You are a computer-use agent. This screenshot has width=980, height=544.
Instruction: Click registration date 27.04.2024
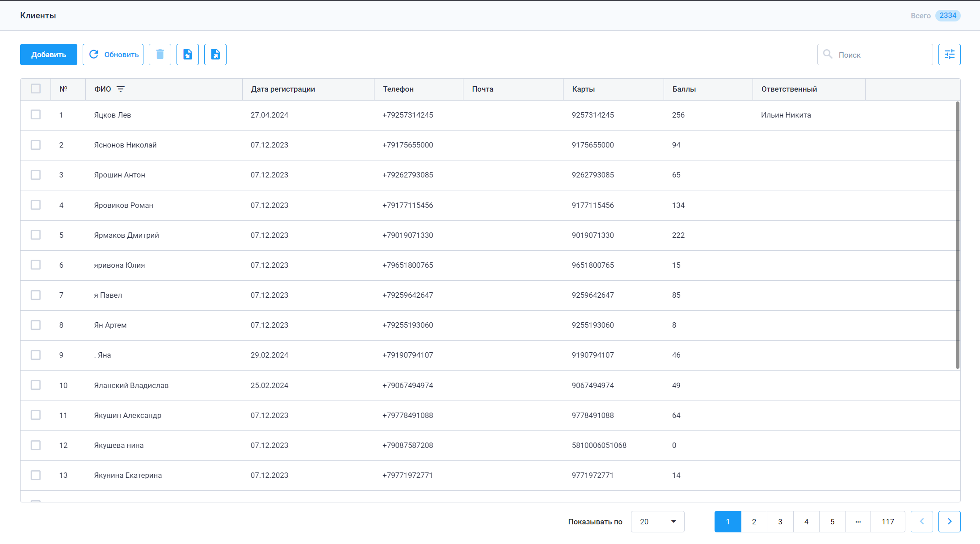click(x=269, y=115)
